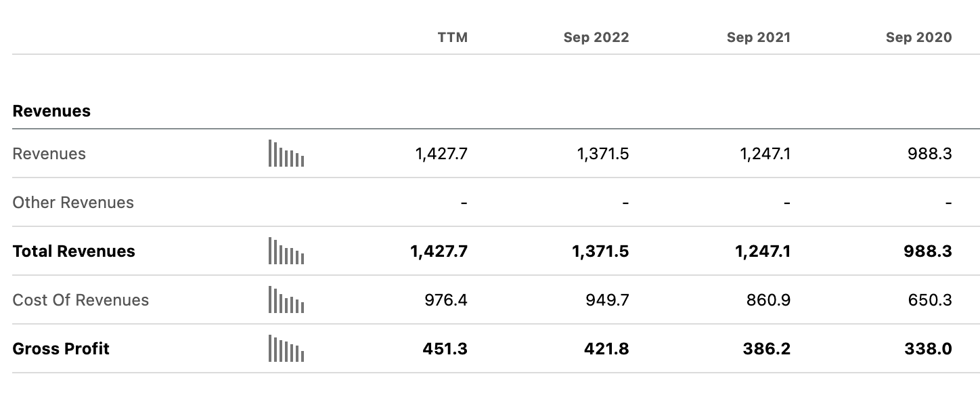The height and width of the screenshot is (393, 980).
Task: Open the Gross Profit mini bar chart
Action: coord(286,348)
